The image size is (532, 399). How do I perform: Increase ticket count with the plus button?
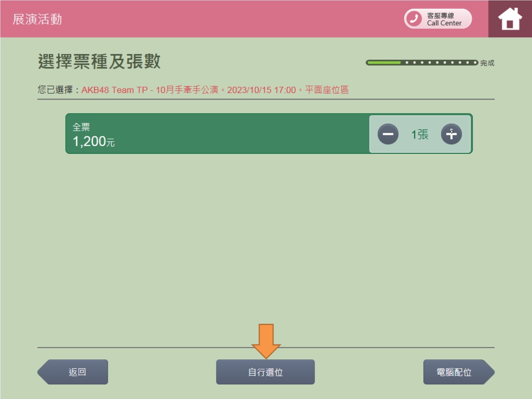(451, 134)
